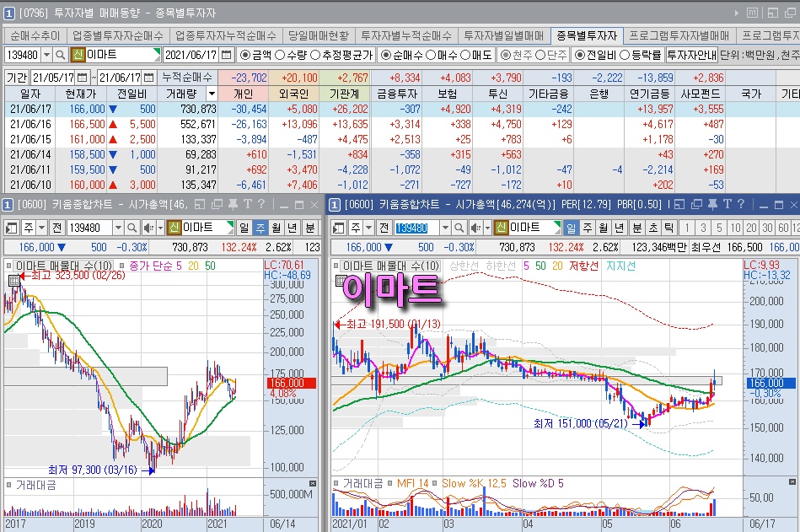
Task: Click speaker sound icon in left chart toolbar
Action: [x=148, y=228]
